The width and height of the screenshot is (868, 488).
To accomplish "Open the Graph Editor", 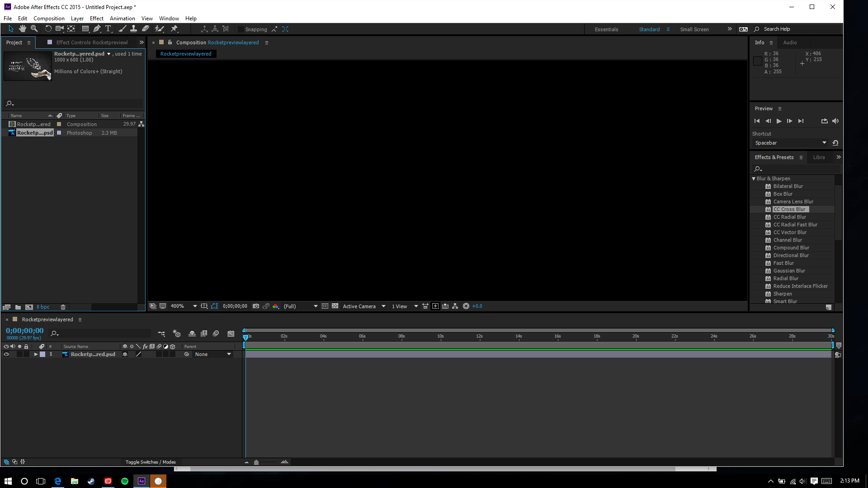I will (231, 333).
